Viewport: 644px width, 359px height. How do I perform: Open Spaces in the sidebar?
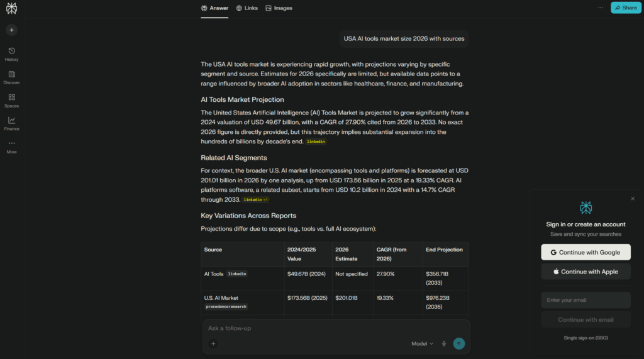[x=11, y=101]
